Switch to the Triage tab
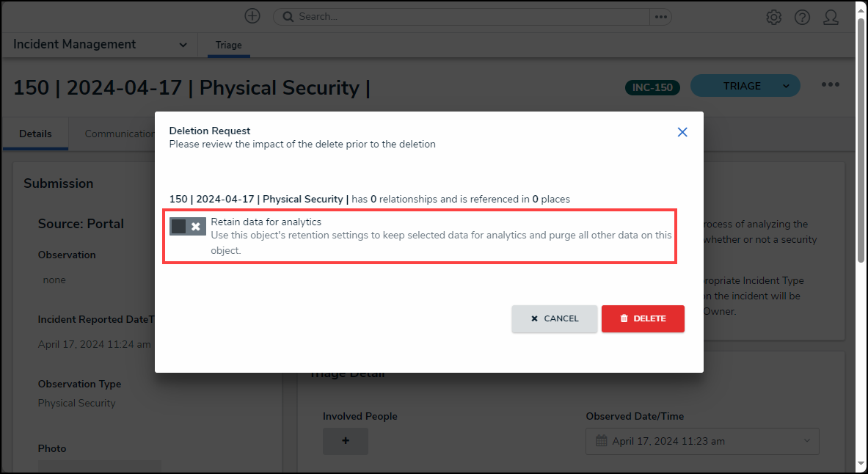The width and height of the screenshot is (868, 474). point(228,45)
